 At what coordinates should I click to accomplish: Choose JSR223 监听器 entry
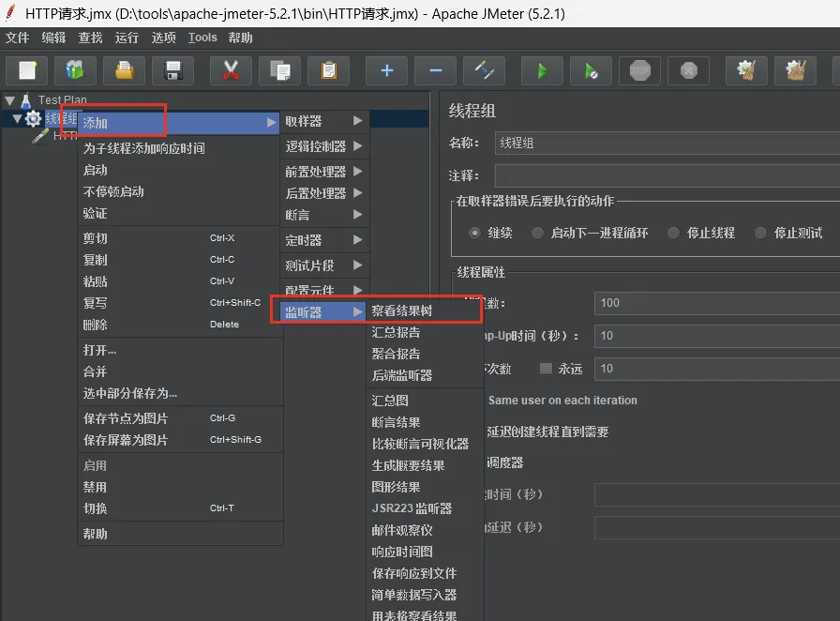click(x=425, y=508)
